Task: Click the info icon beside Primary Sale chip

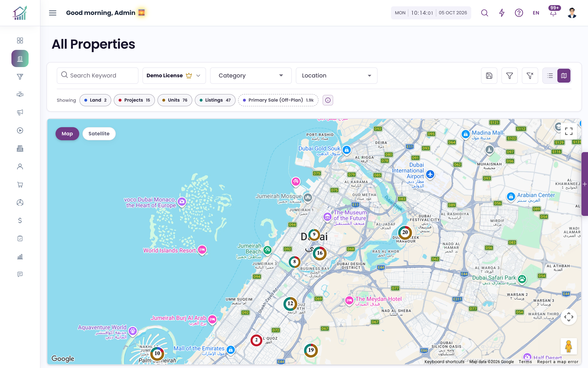Action: coord(328,100)
